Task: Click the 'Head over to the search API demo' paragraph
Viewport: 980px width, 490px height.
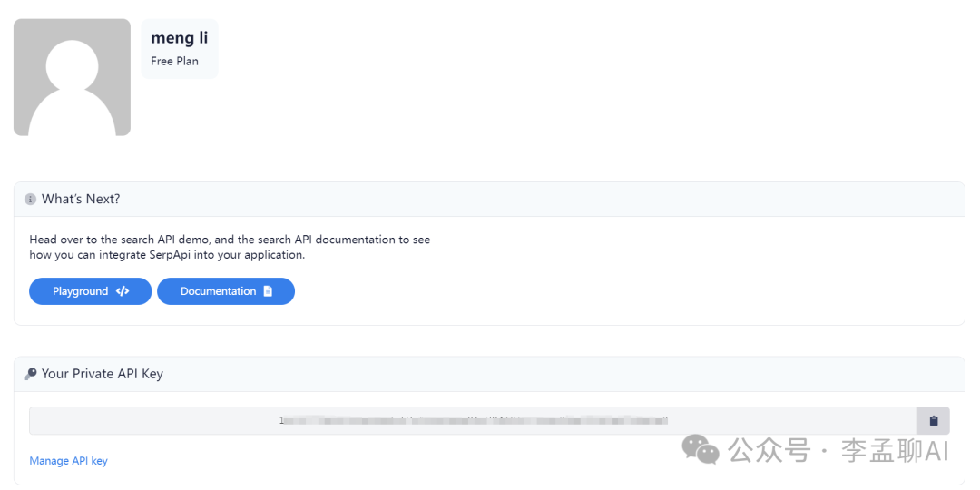Action: pyautogui.click(x=230, y=247)
